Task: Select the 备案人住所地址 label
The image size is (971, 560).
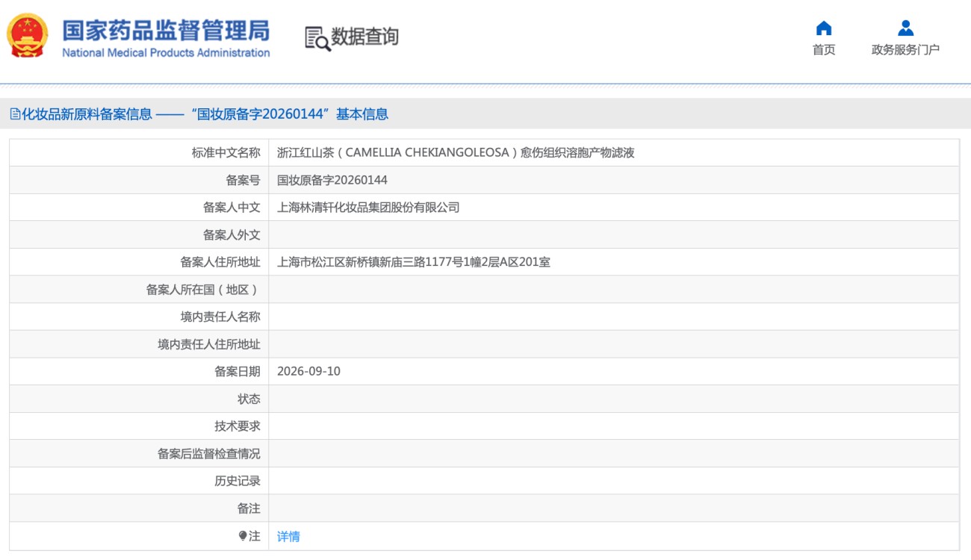Action: (220, 262)
